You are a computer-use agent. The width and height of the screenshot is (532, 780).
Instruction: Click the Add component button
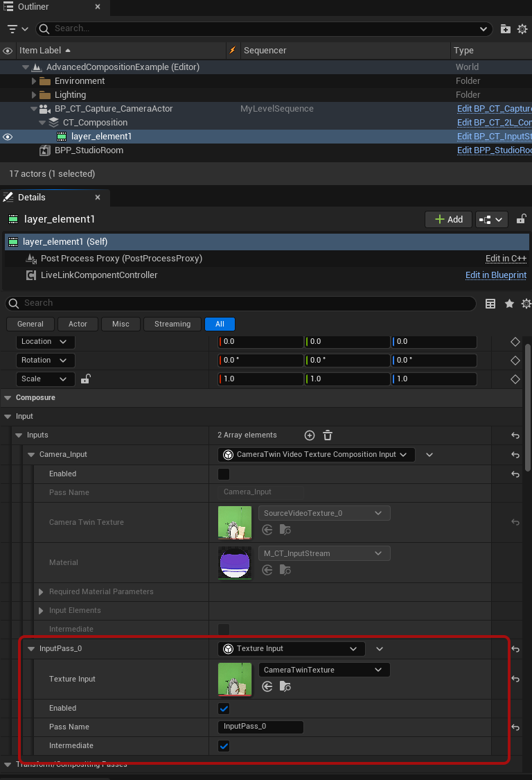tap(448, 219)
